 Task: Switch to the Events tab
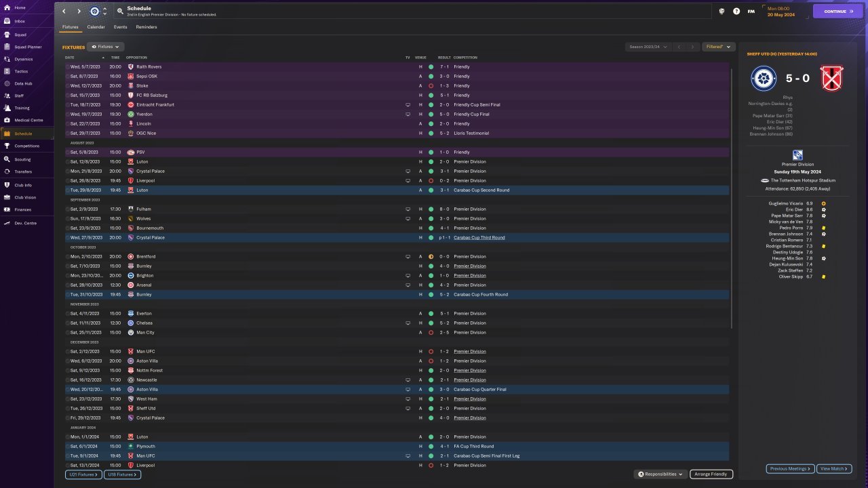coord(120,27)
